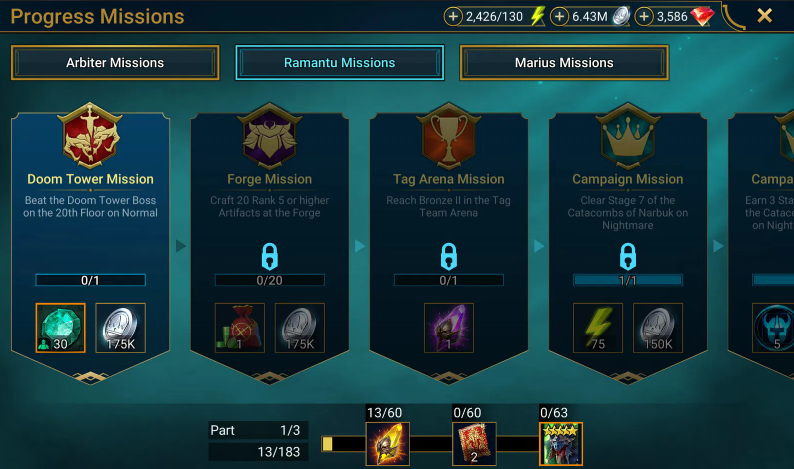
Task: Tap the Tag Arena Mission lock icon
Action: click(x=449, y=256)
